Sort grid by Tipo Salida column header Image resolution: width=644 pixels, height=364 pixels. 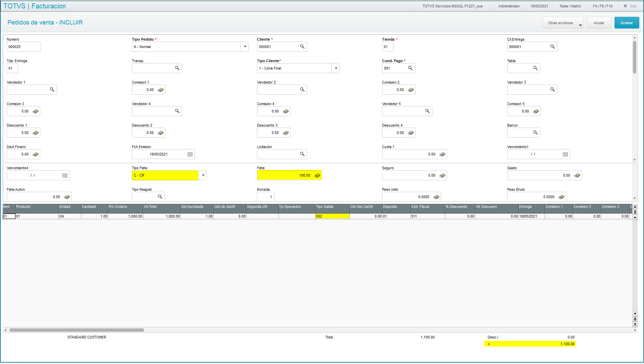click(x=332, y=207)
